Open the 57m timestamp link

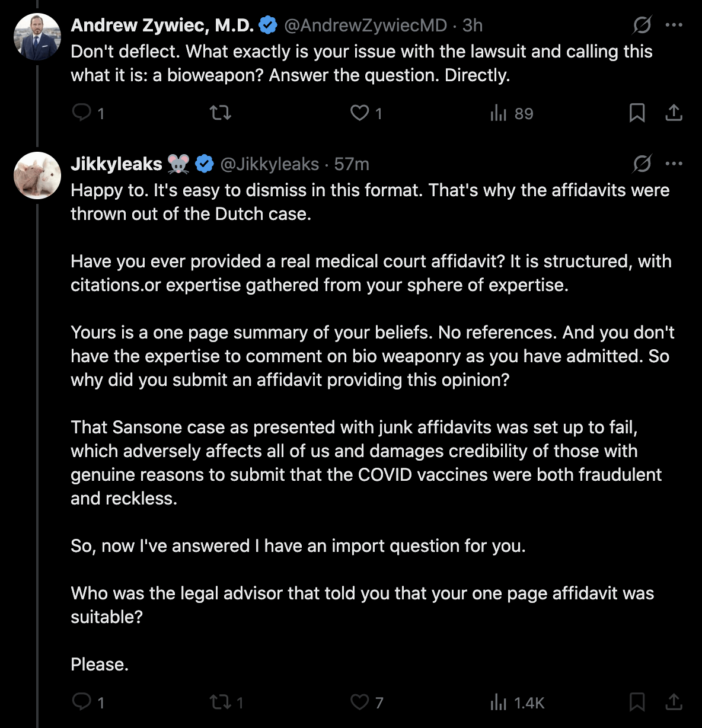[352, 164]
